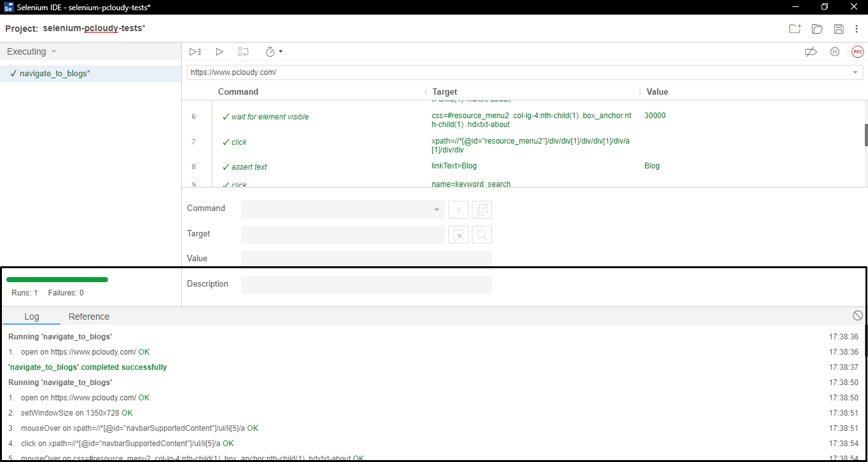Run current test play icon
This screenshot has width=868, height=462.
click(x=219, y=51)
